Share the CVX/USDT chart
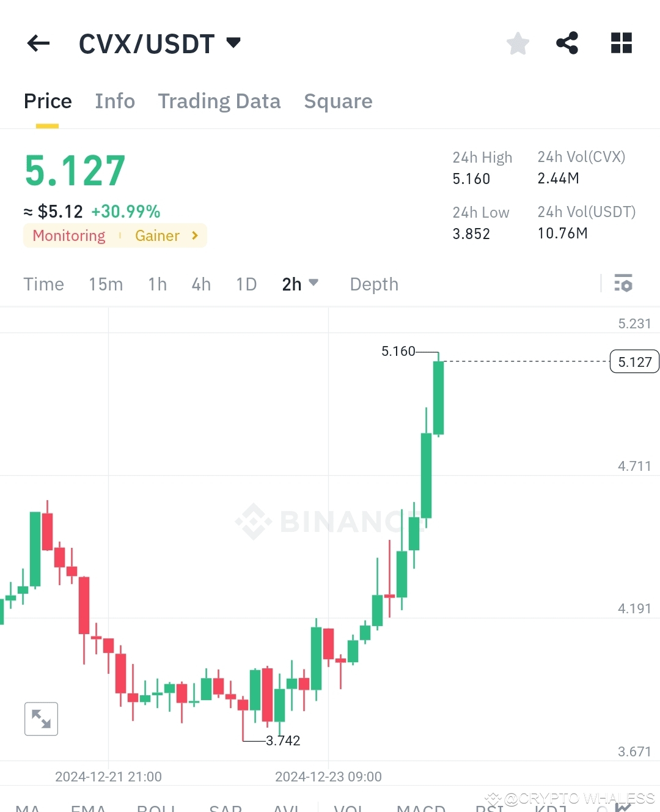This screenshot has width=660, height=812. click(567, 43)
